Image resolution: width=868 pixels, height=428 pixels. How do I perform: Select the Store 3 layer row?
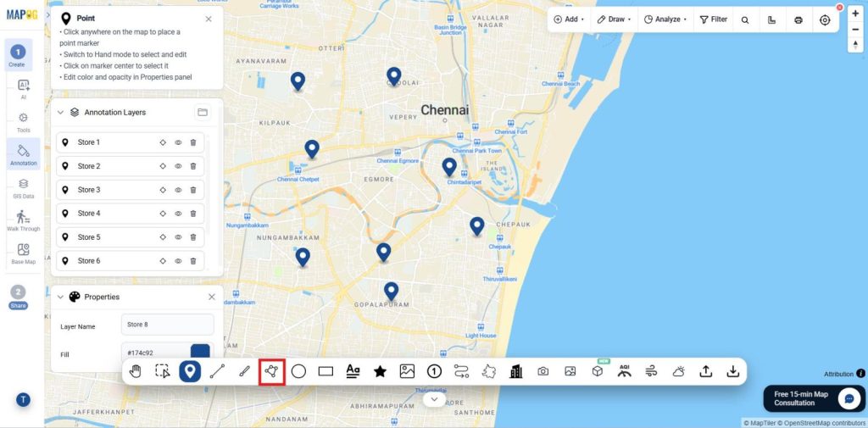pos(130,190)
